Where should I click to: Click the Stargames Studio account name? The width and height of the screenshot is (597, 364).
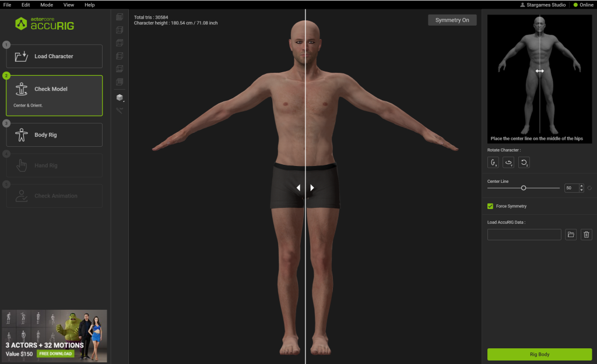coord(546,5)
